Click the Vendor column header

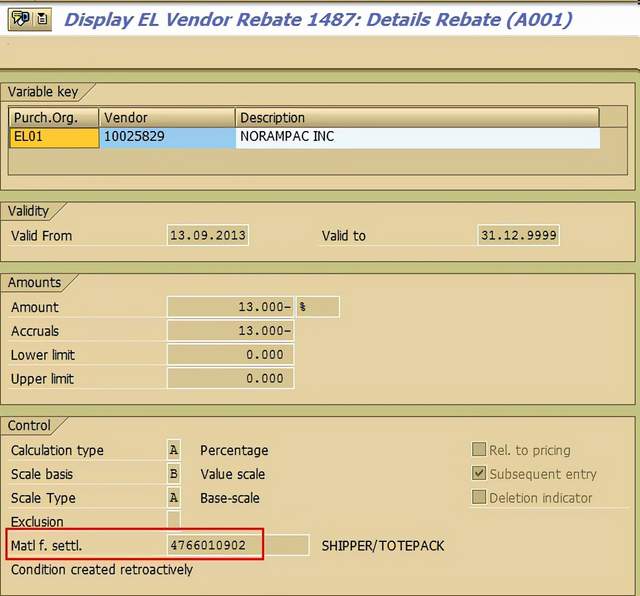(x=167, y=118)
